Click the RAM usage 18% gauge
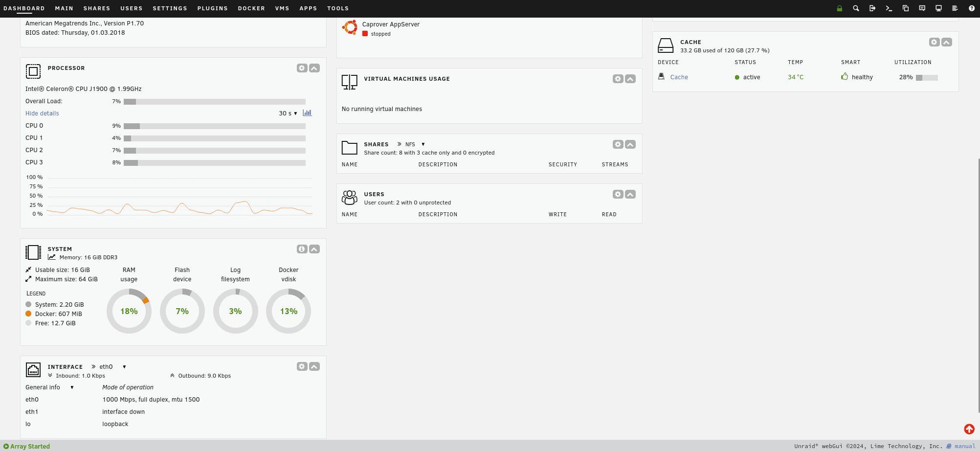This screenshot has width=980, height=452. pyautogui.click(x=129, y=311)
